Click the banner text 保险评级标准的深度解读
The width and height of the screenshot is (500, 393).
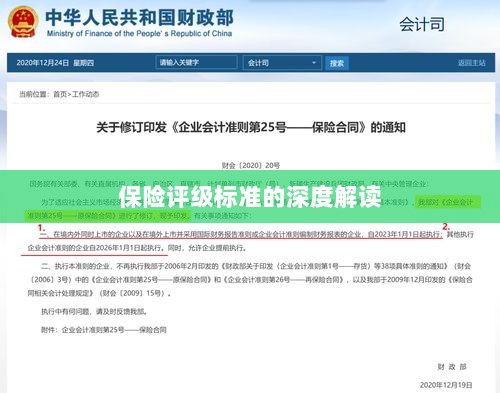click(x=250, y=196)
